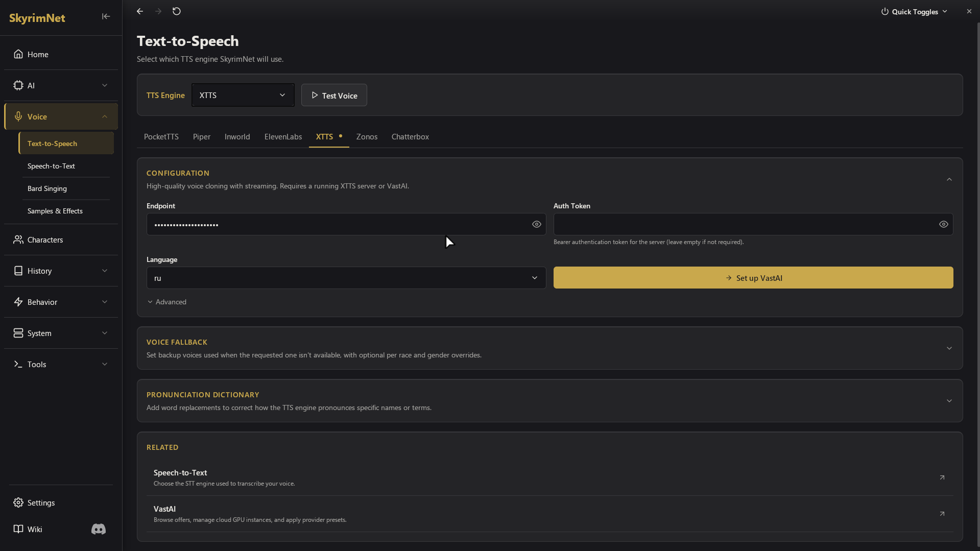
Task: Expand the System sidebar menu chevron
Action: click(105, 333)
